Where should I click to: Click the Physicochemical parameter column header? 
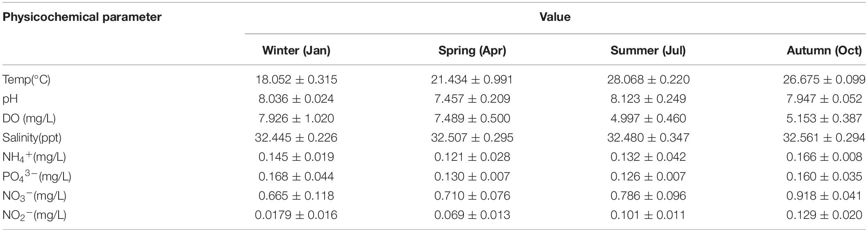pyautogui.click(x=82, y=17)
